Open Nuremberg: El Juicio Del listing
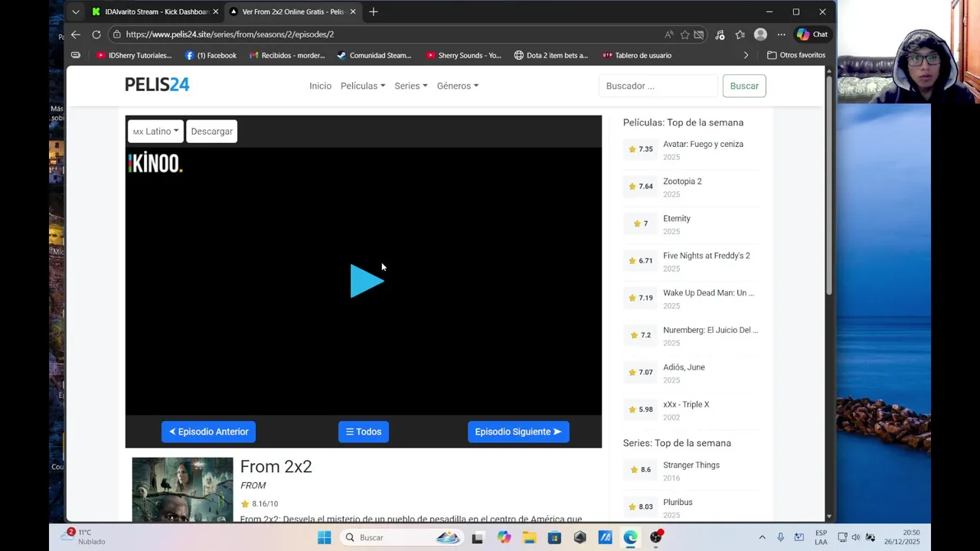This screenshot has height=551, width=980. coord(710,330)
